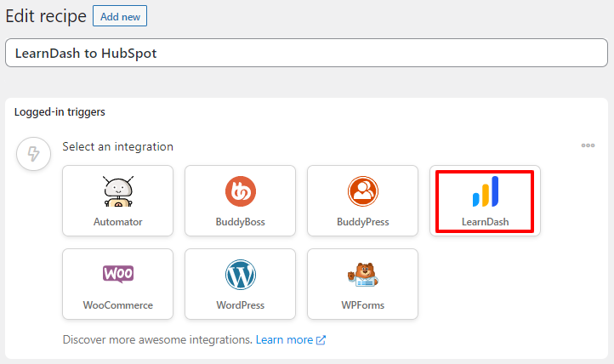
Task: Focus the LearnDash to HubSpot title field
Action: coord(306,53)
